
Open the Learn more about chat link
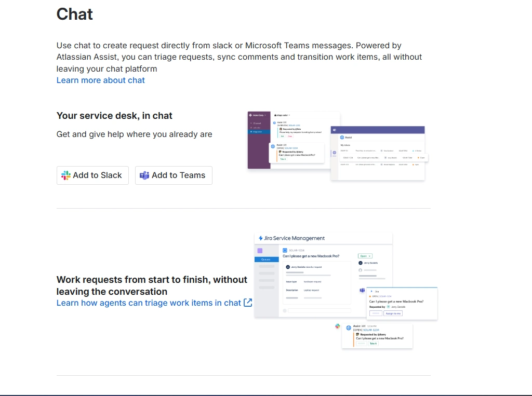pos(100,80)
